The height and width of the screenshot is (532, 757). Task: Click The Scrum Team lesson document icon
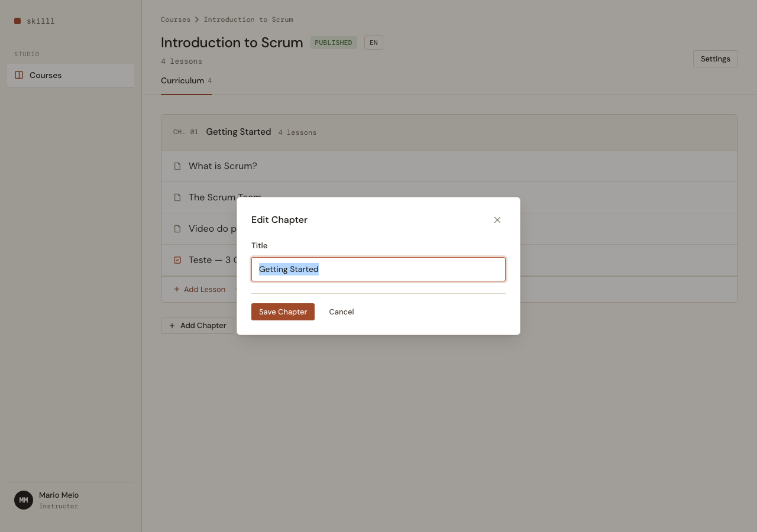[x=177, y=197]
